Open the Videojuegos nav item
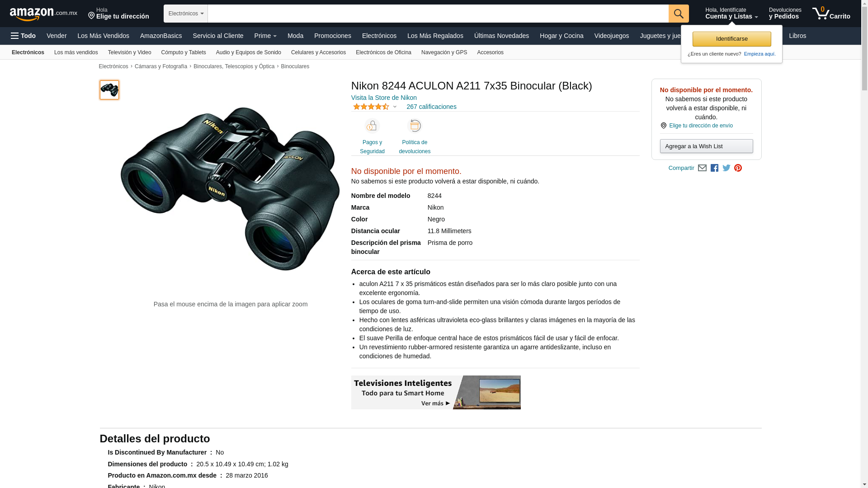868x488 pixels. [611, 36]
